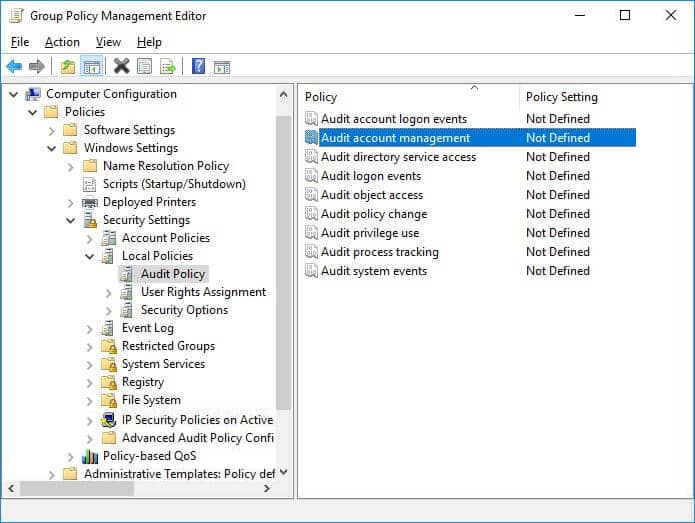Click the Scripts (Startup/Shutdown) icon
The height and width of the screenshot is (523, 695).
coord(90,184)
